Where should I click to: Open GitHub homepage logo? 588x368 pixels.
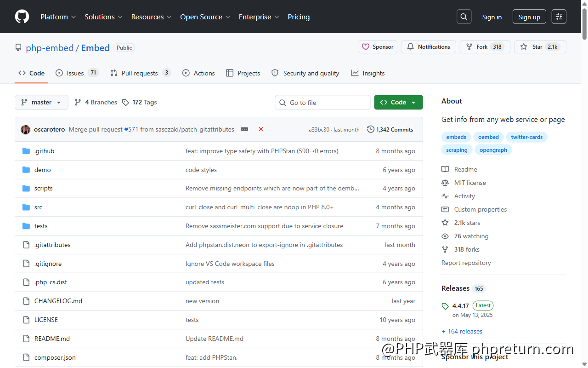point(22,17)
